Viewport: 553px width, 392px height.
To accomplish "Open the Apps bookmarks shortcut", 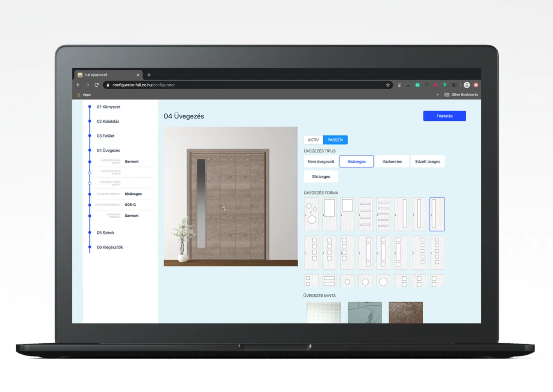I will point(84,95).
